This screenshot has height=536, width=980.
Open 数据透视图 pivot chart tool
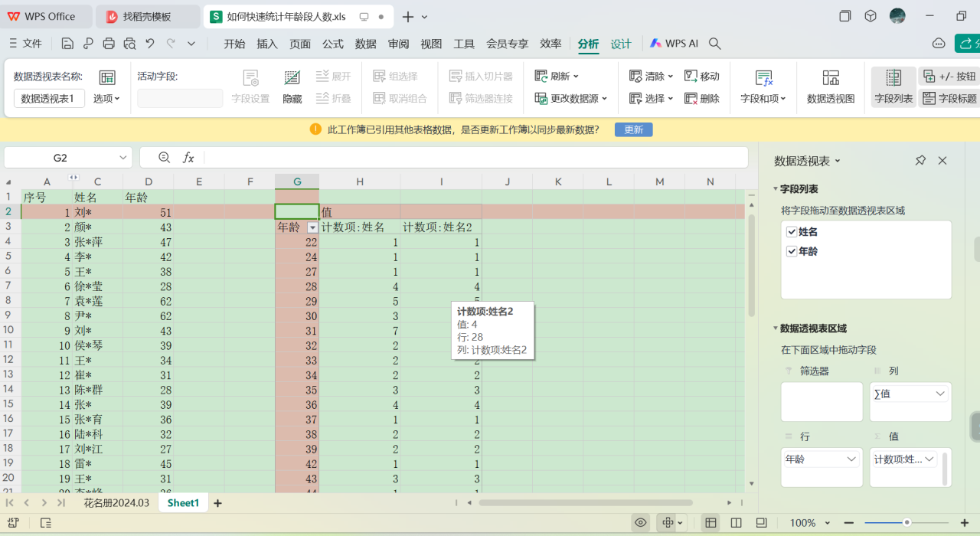831,87
